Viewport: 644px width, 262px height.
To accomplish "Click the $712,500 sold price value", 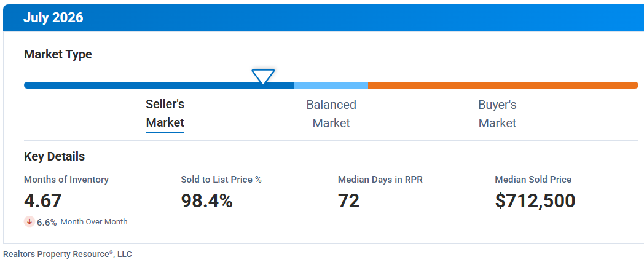I will [535, 200].
